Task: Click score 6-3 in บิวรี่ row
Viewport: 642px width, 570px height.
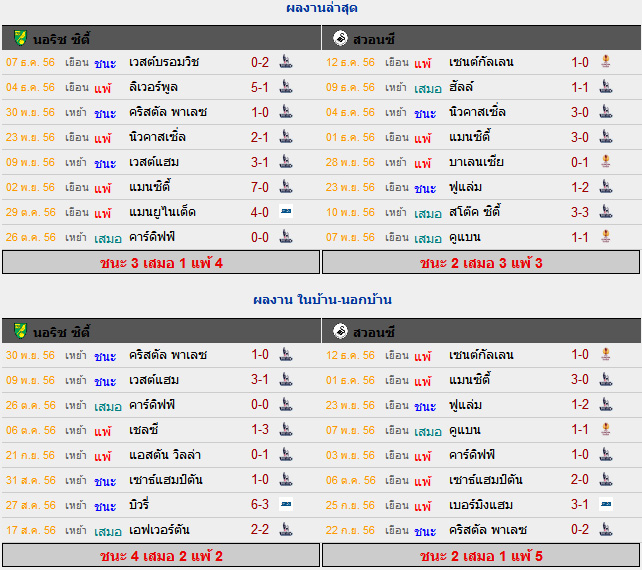Action: tap(260, 504)
